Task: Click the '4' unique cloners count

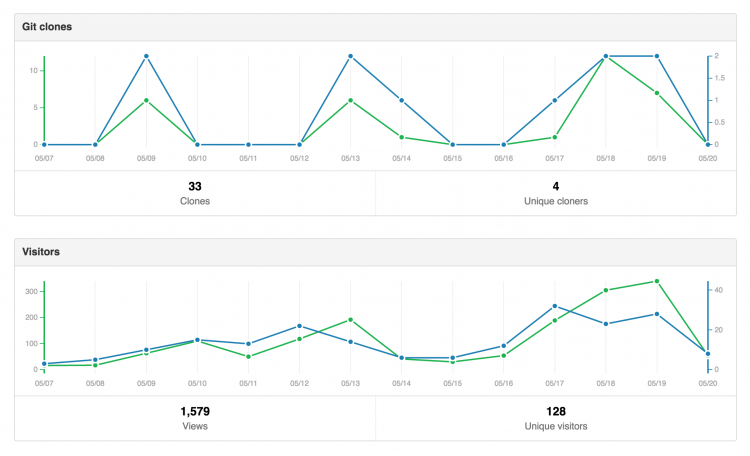Action: [x=556, y=186]
